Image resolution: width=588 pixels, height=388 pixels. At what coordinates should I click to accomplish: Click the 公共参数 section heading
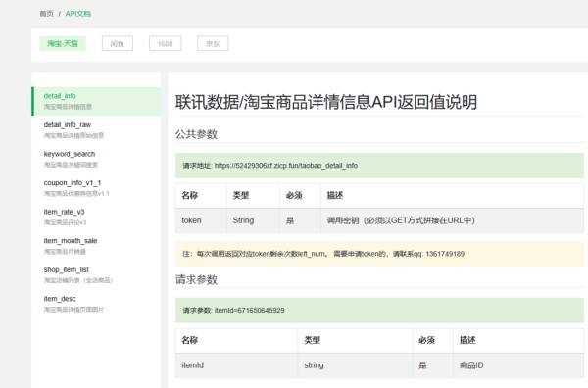click(197, 134)
